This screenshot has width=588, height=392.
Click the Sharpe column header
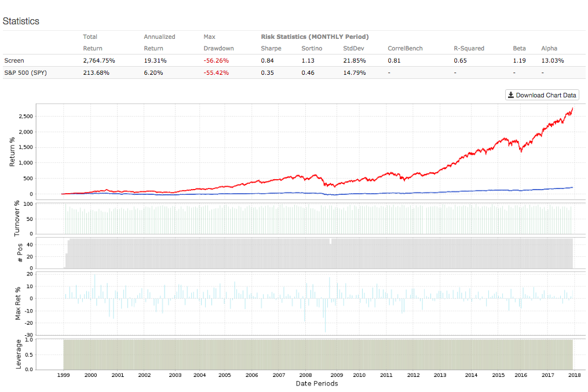(271, 48)
